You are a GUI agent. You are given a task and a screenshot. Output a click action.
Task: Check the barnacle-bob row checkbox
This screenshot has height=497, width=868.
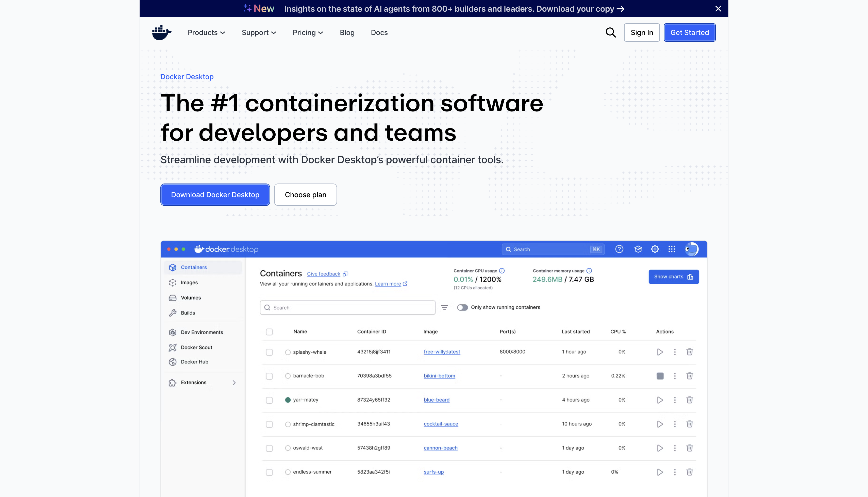(x=269, y=376)
